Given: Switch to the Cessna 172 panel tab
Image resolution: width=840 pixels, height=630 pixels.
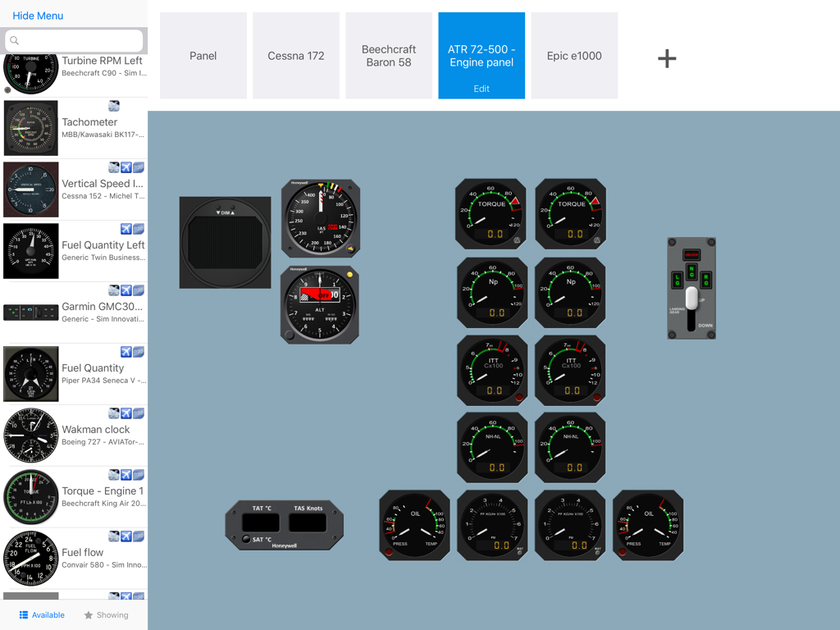Looking at the screenshot, I should [295, 55].
